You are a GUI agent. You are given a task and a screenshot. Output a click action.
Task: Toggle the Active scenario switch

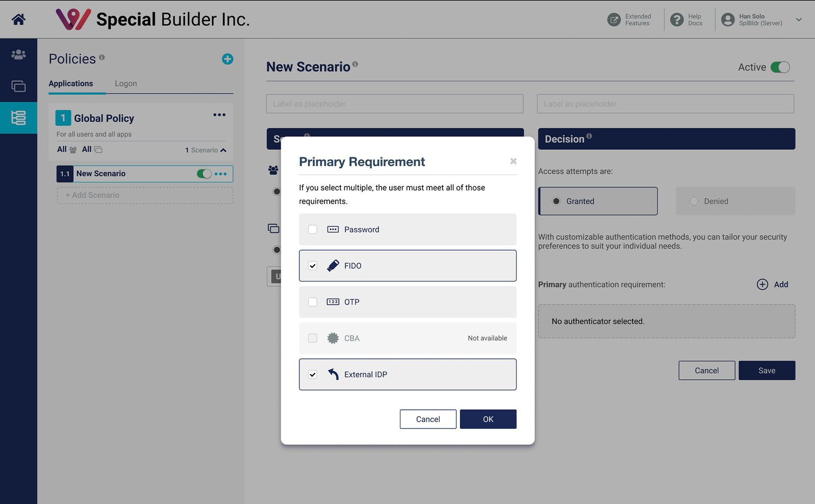pyautogui.click(x=780, y=67)
